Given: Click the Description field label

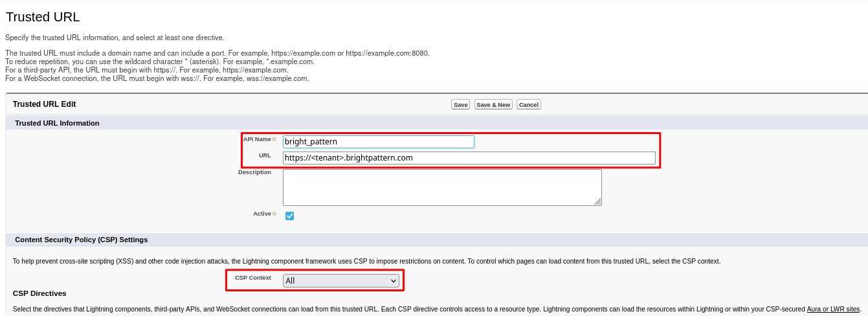Looking at the screenshot, I should point(254,172).
